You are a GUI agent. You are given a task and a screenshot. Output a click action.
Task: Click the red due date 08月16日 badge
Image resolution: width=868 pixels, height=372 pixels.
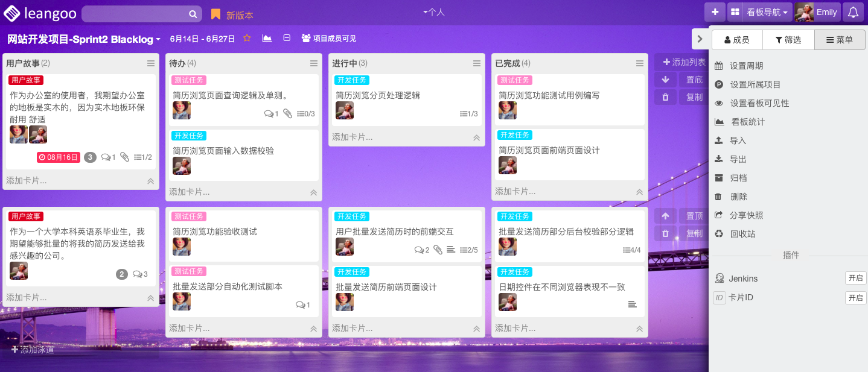coord(59,157)
